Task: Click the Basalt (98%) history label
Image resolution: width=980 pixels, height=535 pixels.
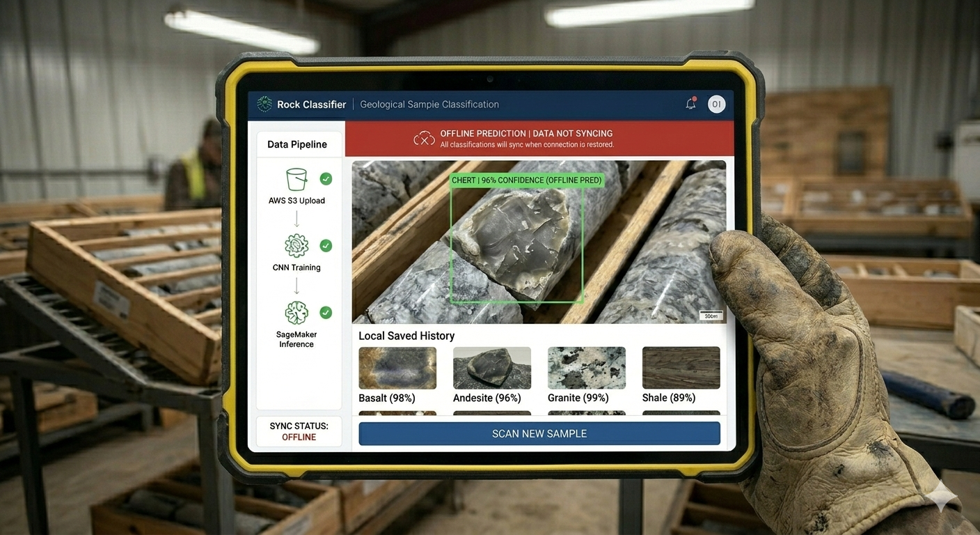Action: click(386, 397)
